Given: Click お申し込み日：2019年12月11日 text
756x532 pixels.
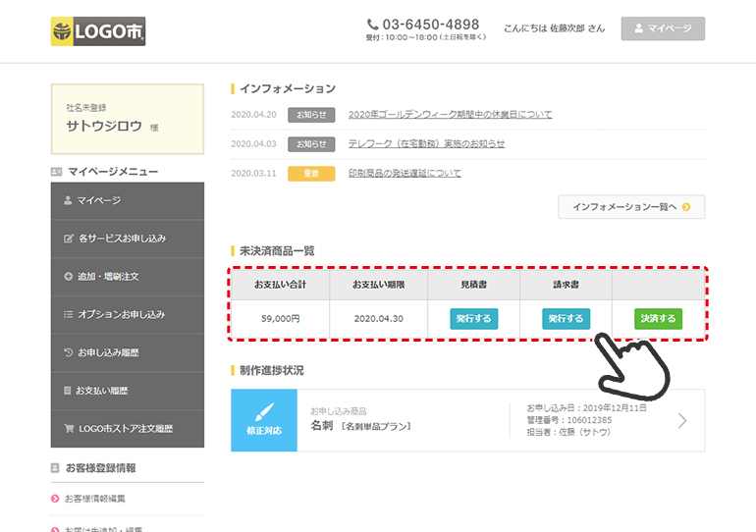Looking at the screenshot, I should (586, 408).
